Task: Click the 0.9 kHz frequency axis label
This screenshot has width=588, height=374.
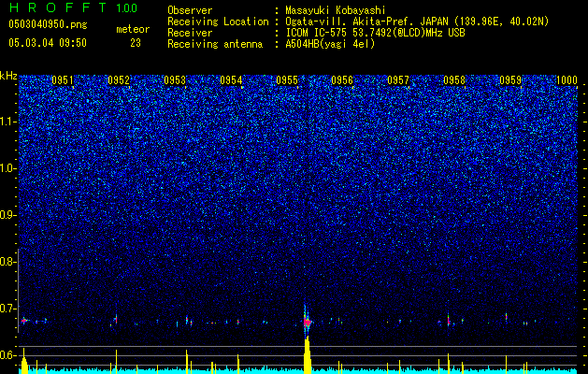Action: [x=7, y=215]
